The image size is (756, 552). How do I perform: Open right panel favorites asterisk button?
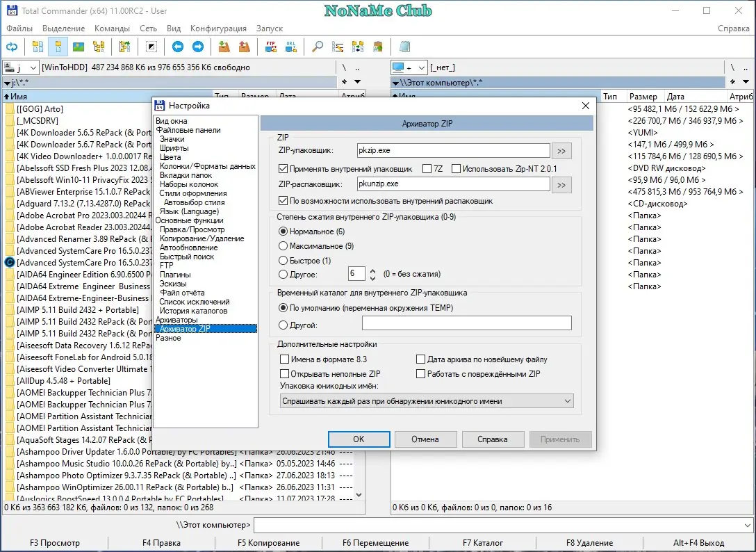tap(732, 82)
